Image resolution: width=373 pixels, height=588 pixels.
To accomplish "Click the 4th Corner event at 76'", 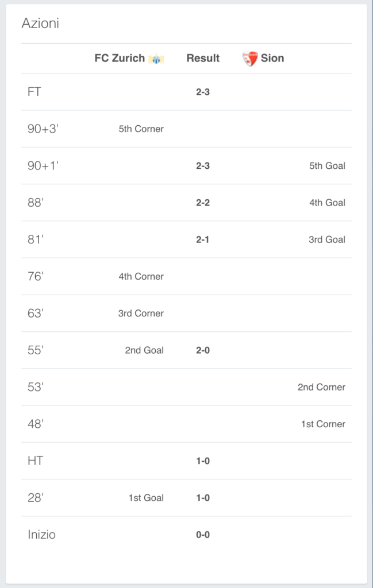I will click(141, 276).
